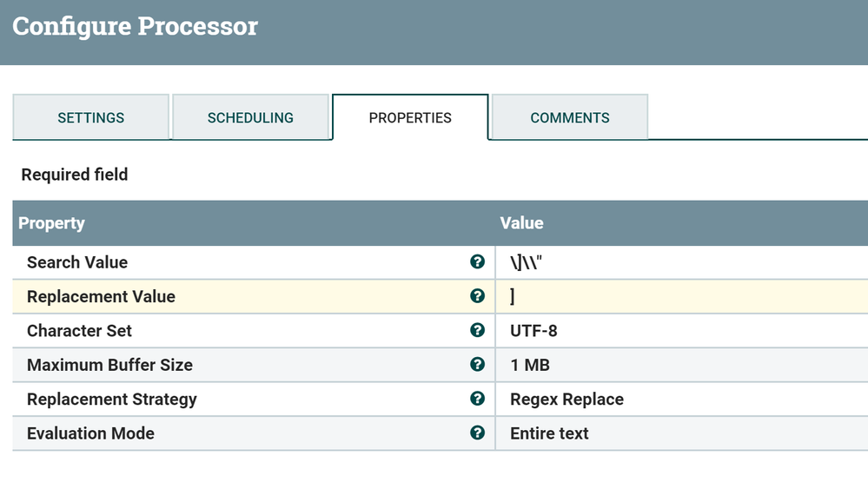The image size is (868, 489).
Task: Select the Search Value property name
Action: [x=77, y=262]
